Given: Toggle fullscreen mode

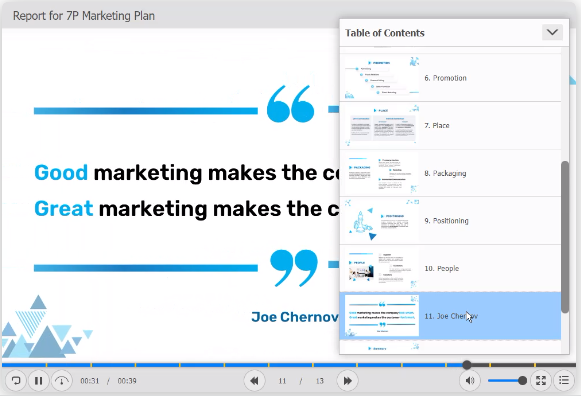Looking at the screenshot, I should (541, 380).
